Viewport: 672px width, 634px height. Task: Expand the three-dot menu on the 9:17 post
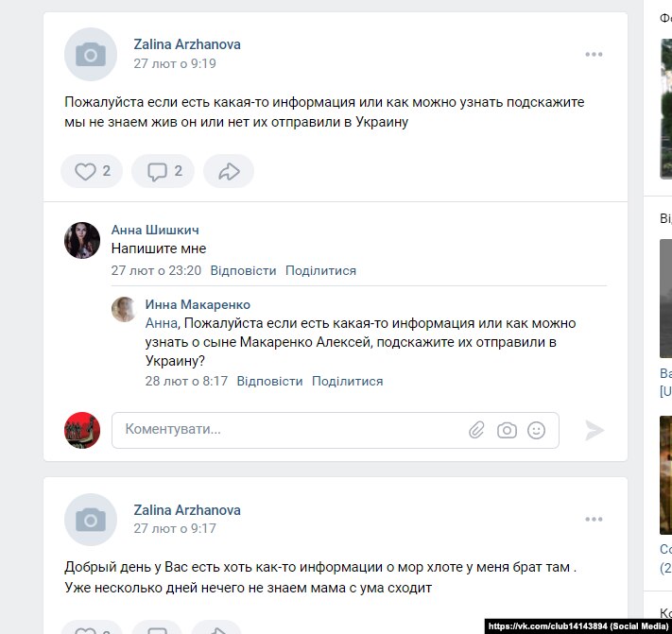tap(594, 519)
